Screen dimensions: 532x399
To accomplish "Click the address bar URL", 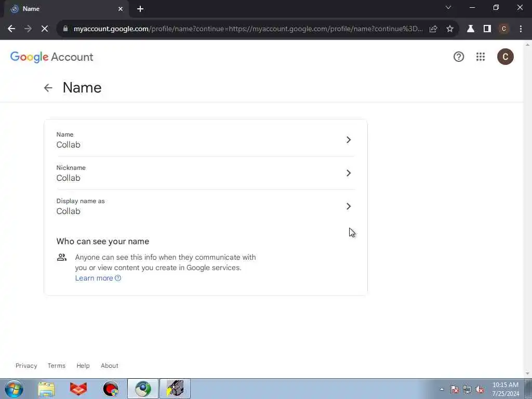I will coord(248,29).
